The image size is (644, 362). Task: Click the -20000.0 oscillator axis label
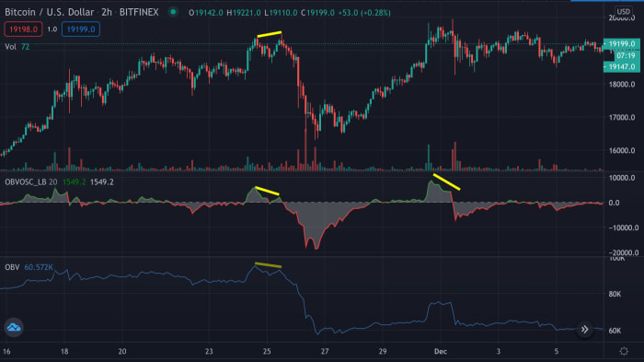point(623,252)
